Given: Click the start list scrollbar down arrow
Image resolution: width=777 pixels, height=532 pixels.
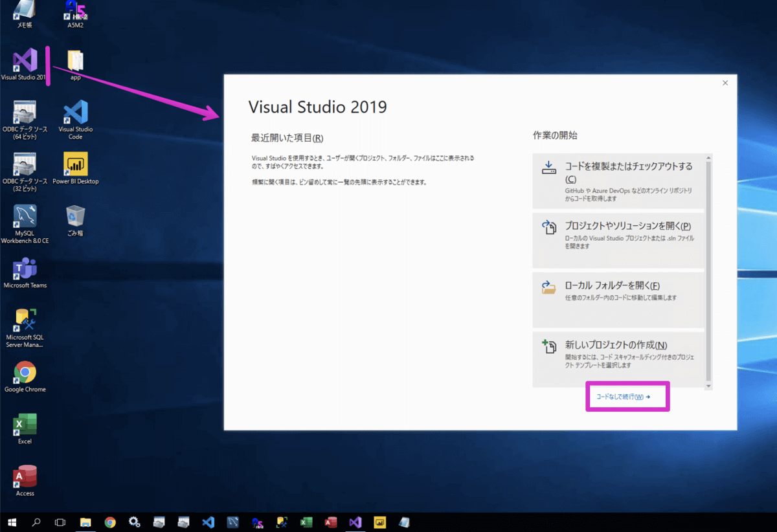Looking at the screenshot, I should click(x=708, y=386).
